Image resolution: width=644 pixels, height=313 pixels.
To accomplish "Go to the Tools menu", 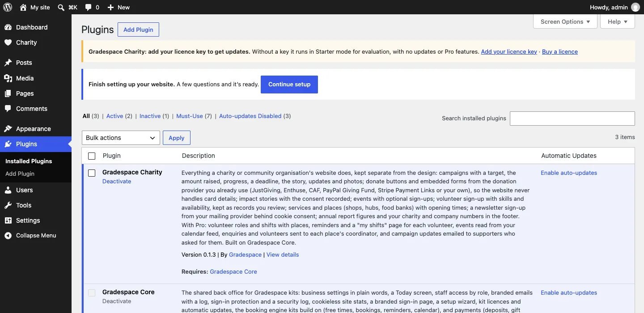I will (36, 205).
